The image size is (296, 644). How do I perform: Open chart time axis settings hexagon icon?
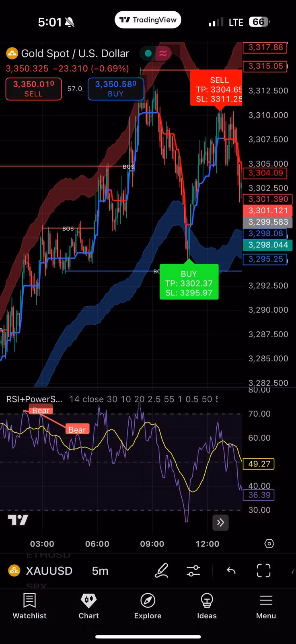[x=269, y=544]
